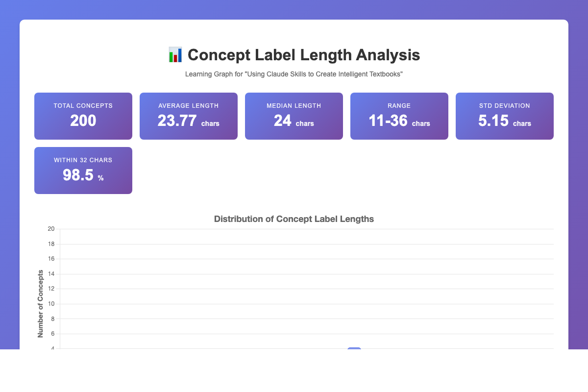Screen dimensions: 588x392
Task: Click the y-axis tick label 16
Action: pyautogui.click(x=51, y=259)
